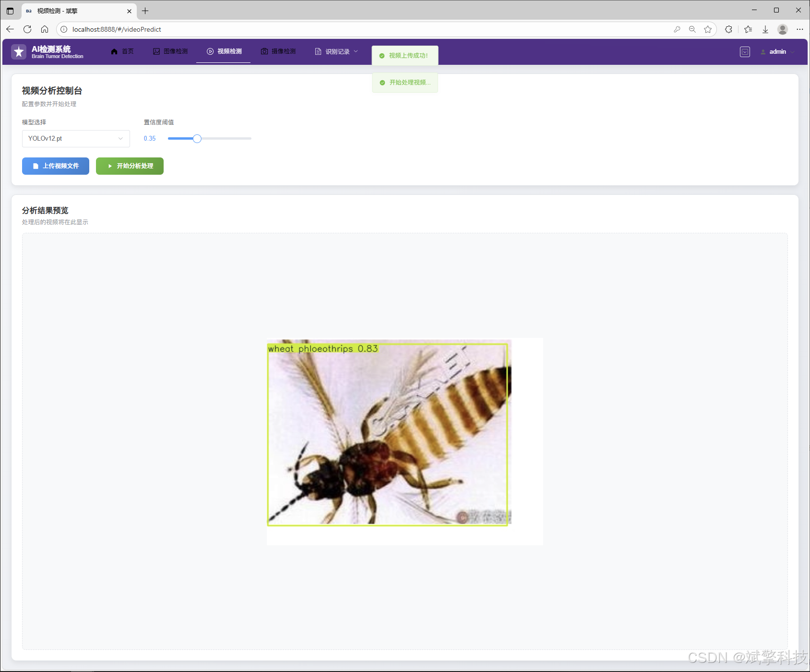Open the YOLOv12.pt model selector
This screenshot has height=672, width=810.
point(76,139)
